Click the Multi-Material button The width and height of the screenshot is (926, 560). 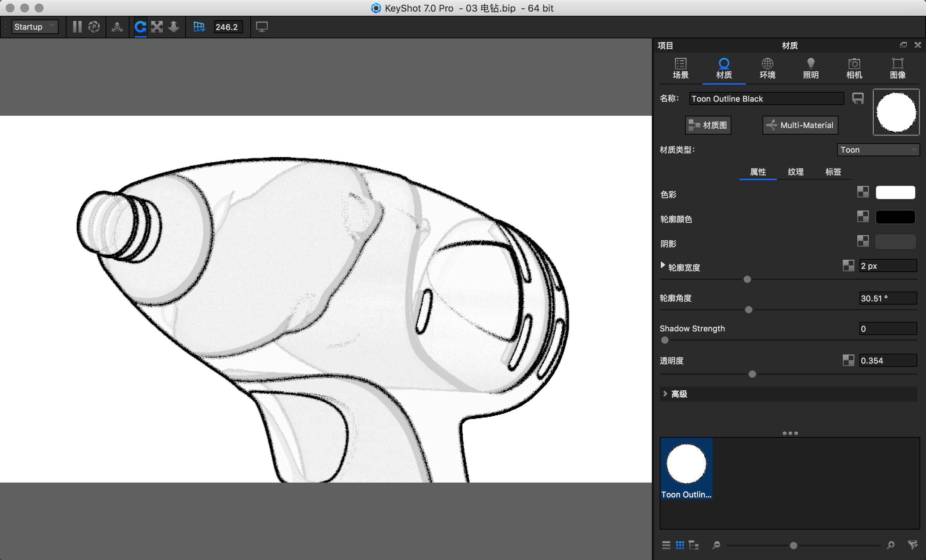click(800, 125)
